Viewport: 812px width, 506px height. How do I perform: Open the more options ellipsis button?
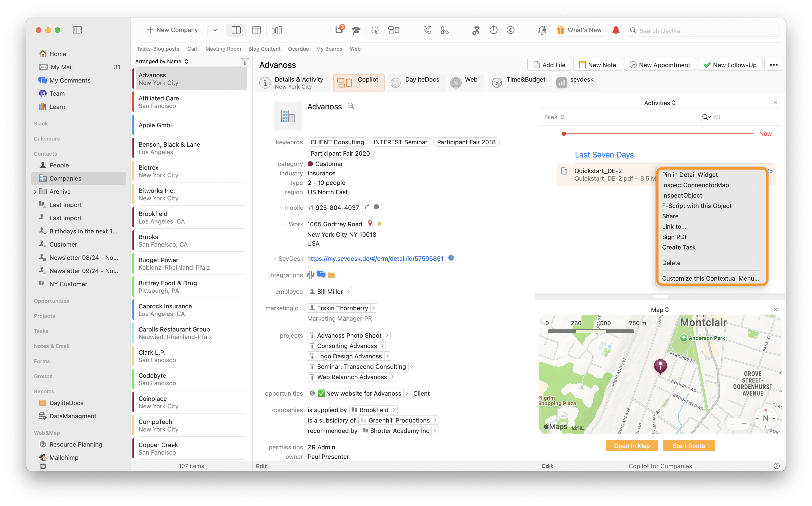click(x=774, y=65)
